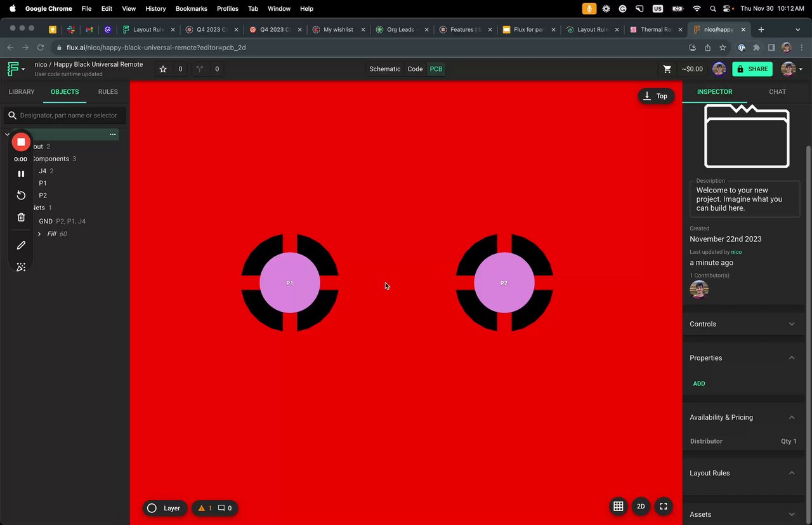Switch to 2D view toggle
812x525 pixels.
(x=641, y=506)
